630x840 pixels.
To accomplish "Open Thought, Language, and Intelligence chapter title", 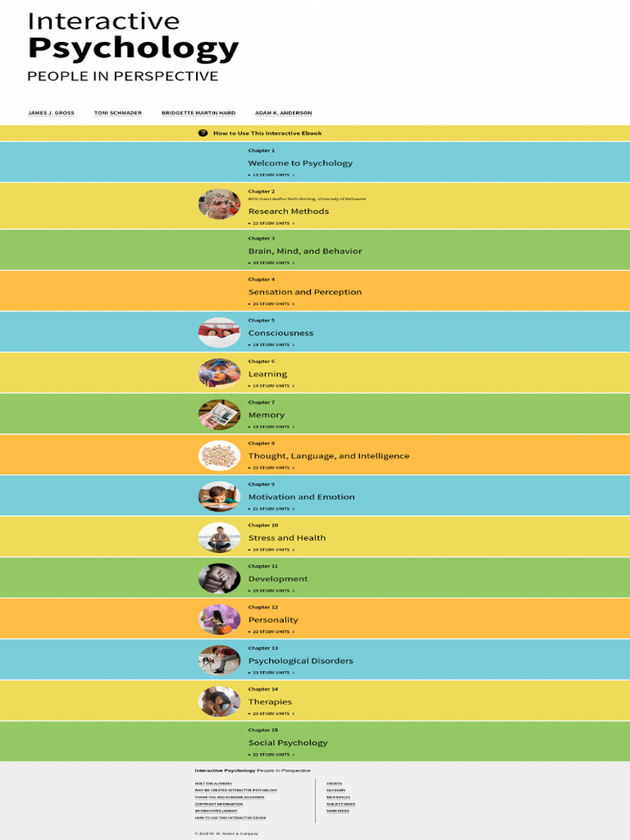I will tap(329, 456).
